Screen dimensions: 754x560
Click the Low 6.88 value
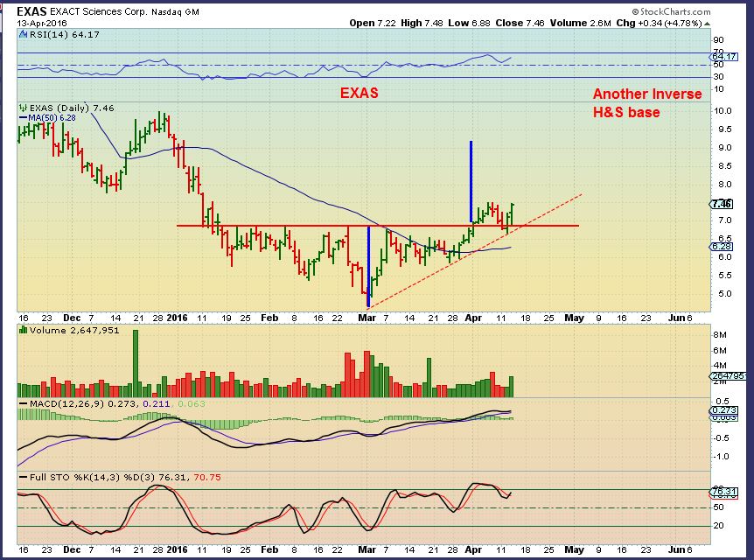[x=471, y=23]
